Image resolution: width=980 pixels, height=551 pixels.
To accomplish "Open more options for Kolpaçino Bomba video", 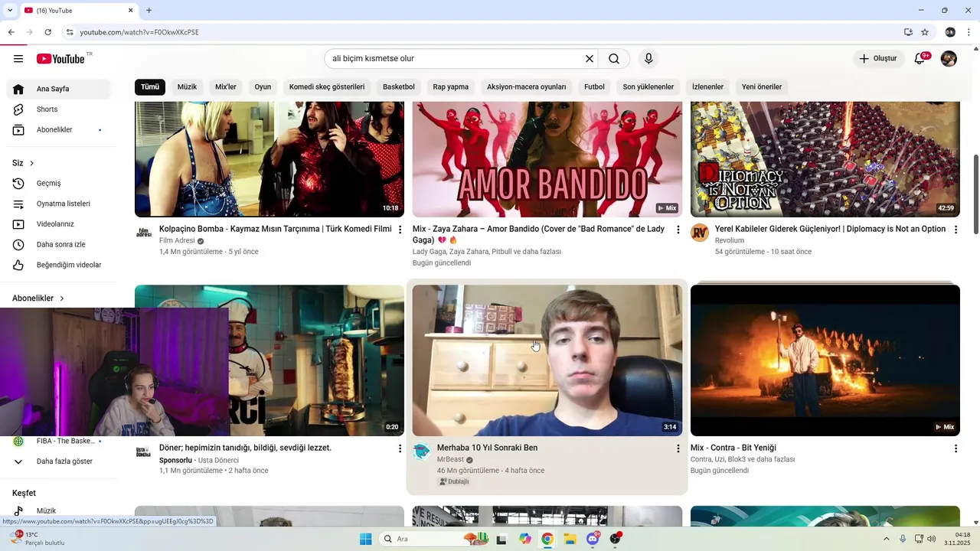I will click(x=400, y=230).
